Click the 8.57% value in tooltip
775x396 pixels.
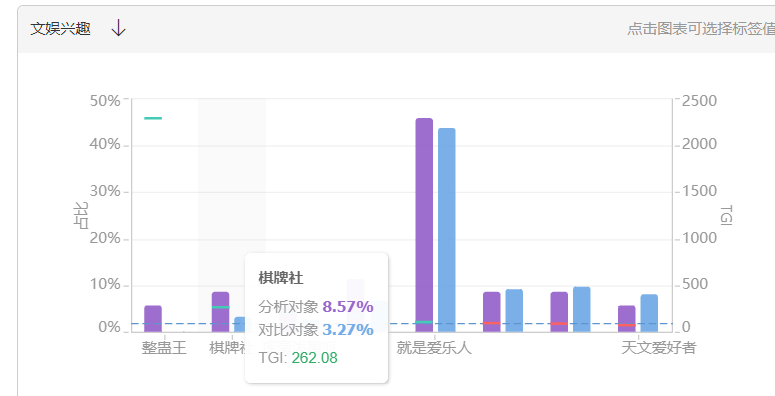pos(348,307)
